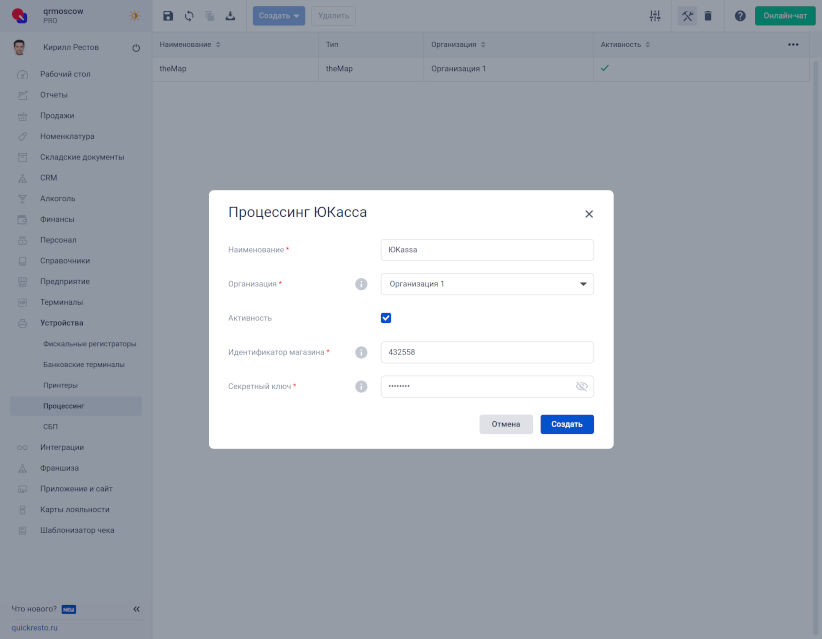Expand the Создать toolbar dropdown
The image size is (822, 639).
pos(279,16)
